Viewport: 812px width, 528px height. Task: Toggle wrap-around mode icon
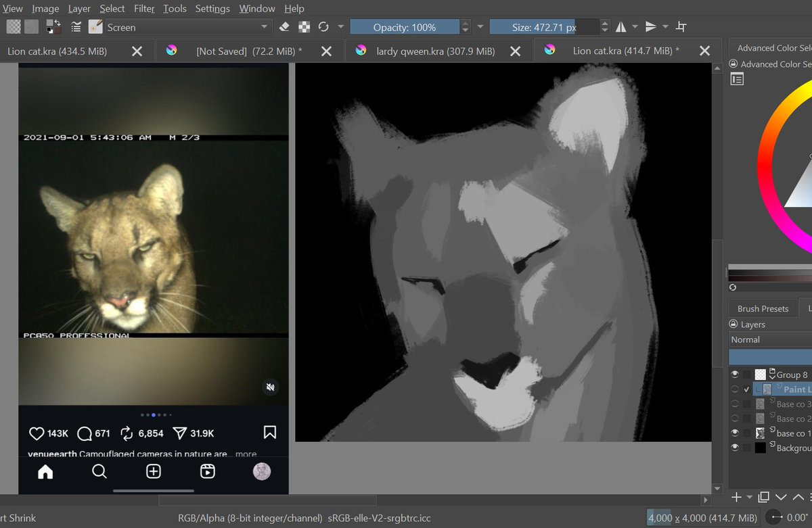pyautogui.click(x=681, y=27)
